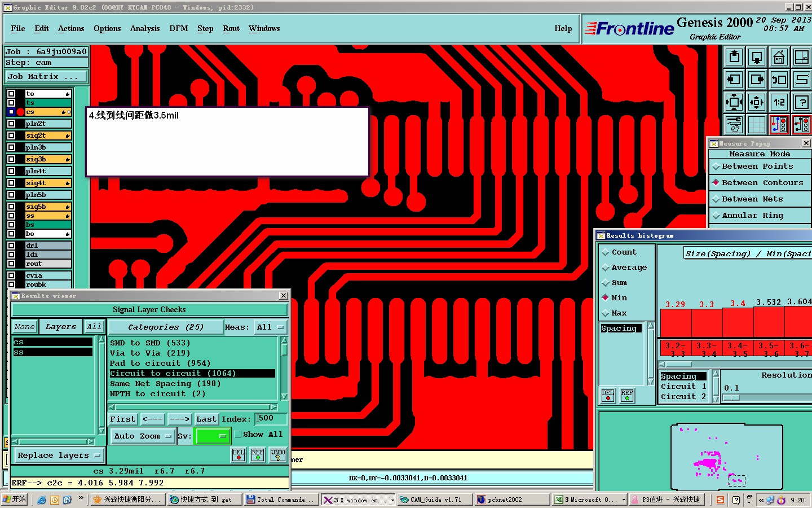The width and height of the screenshot is (812, 508).
Task: Click the S-shaped snap icon
Action: (x=801, y=80)
